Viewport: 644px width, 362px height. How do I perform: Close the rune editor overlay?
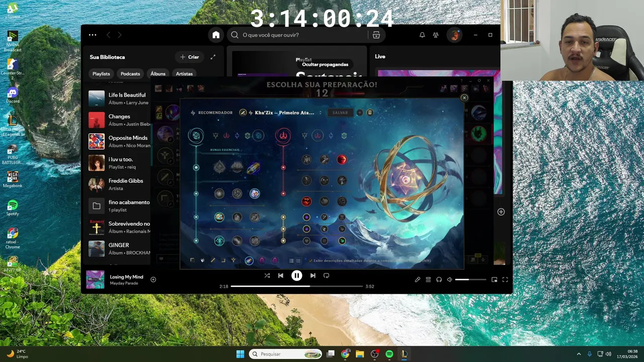(464, 98)
